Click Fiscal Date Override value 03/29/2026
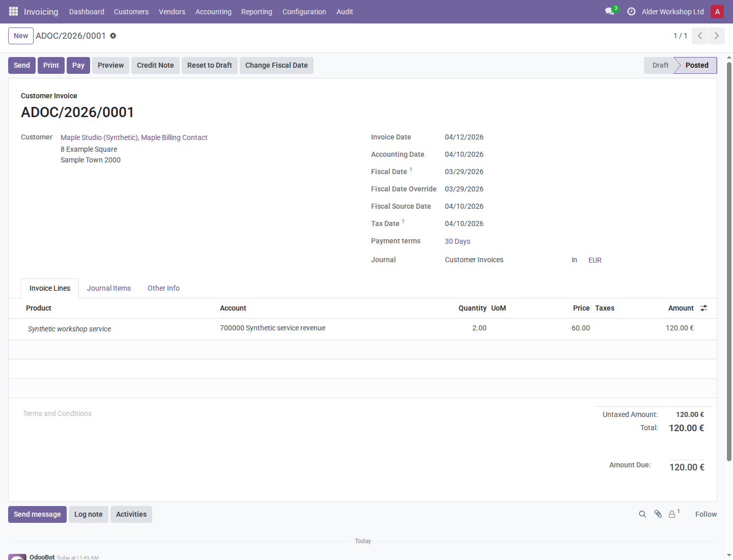Image resolution: width=733 pixels, height=560 pixels. pyautogui.click(x=464, y=189)
